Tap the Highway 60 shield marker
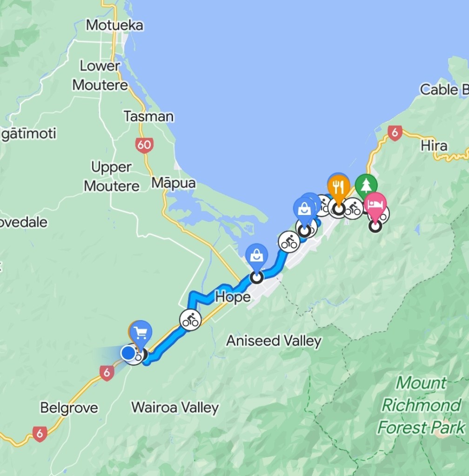This screenshot has height=476, width=469. 144,145
